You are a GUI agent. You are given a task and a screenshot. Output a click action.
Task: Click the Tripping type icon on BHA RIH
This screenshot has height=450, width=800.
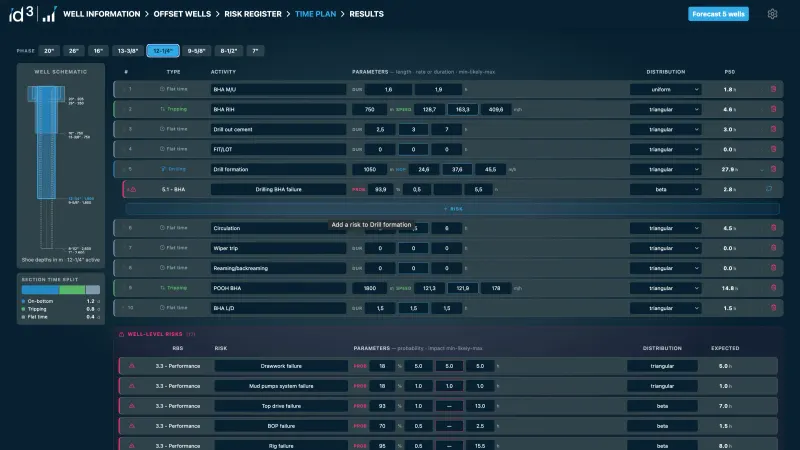162,109
